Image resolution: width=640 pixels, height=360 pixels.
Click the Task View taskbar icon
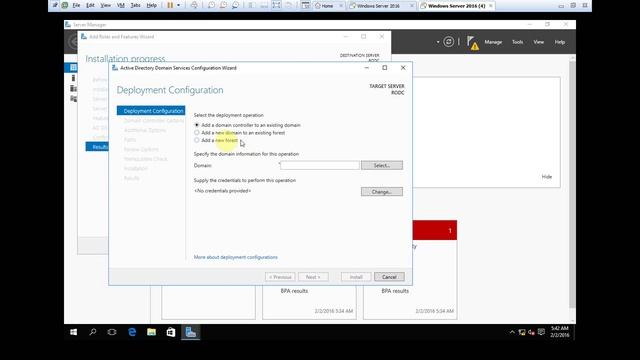112,332
